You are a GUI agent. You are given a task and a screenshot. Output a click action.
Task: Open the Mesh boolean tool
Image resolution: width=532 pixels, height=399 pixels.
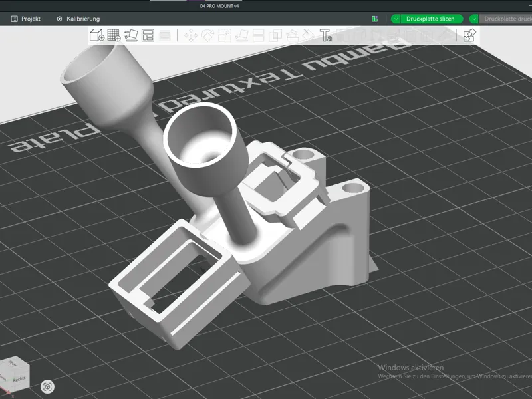pyautogui.click(x=275, y=35)
